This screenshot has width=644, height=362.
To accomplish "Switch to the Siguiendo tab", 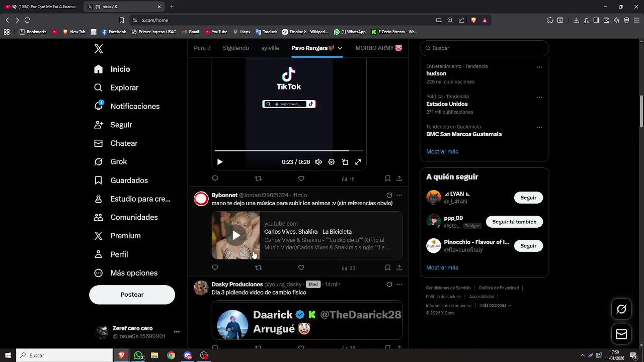I will (x=236, y=48).
